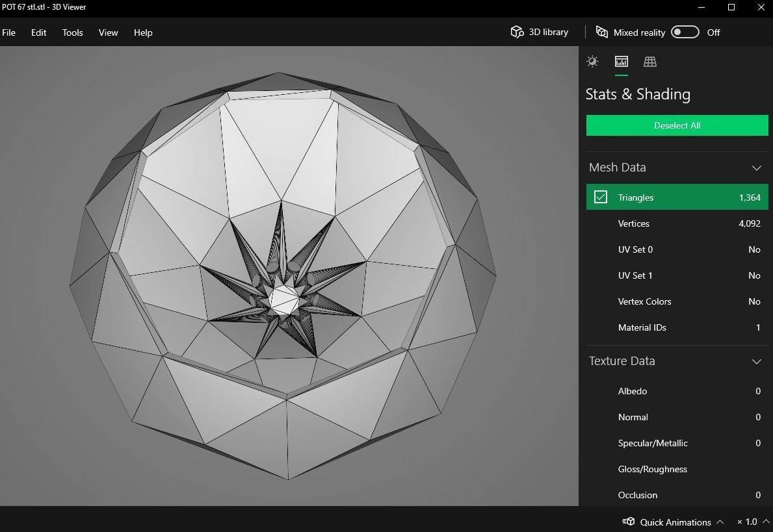Toggle the Mixed reality switch
Screen dimensions: 773x532
tap(685, 32)
